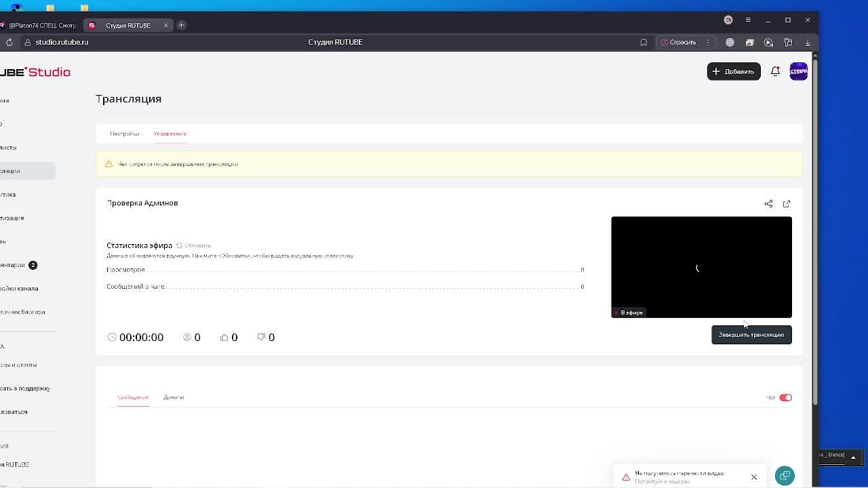Reload the page in browser
Screen dimensions: 868x488
pyautogui.click(x=9, y=42)
